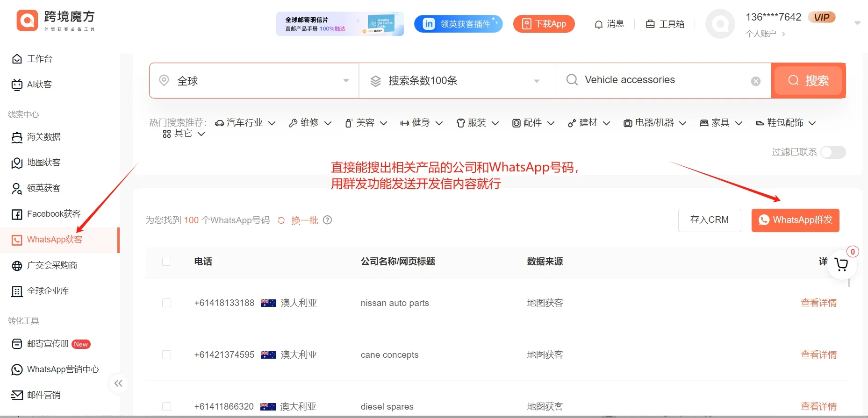The height and width of the screenshot is (418, 868).
Task: Click the layers icon in search count selector
Action: [x=376, y=81]
